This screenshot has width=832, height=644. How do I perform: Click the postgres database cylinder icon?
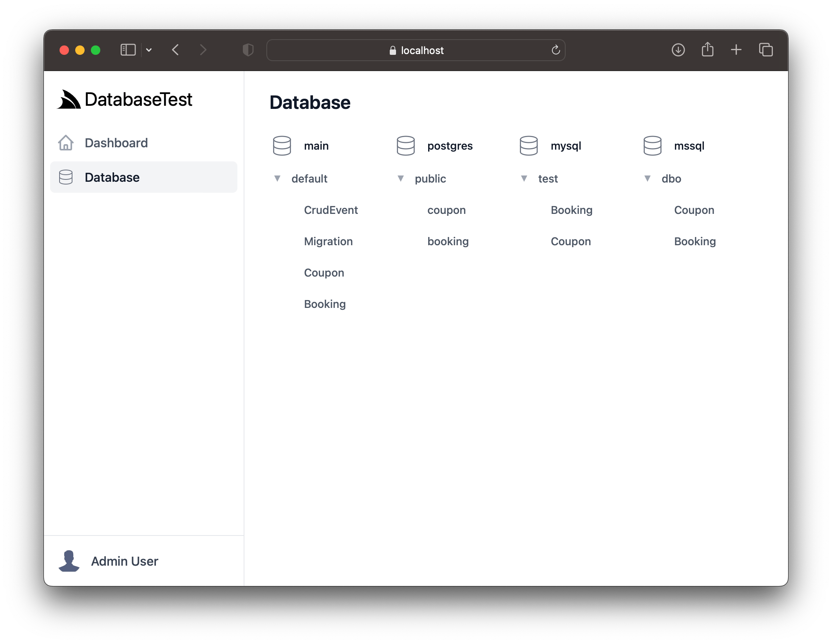405,146
